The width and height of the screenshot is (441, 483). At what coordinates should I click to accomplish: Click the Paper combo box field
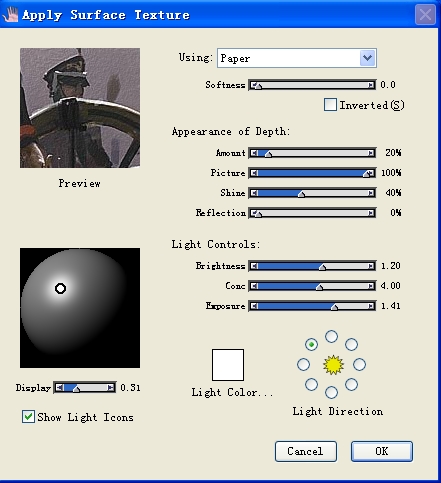tap(297, 58)
